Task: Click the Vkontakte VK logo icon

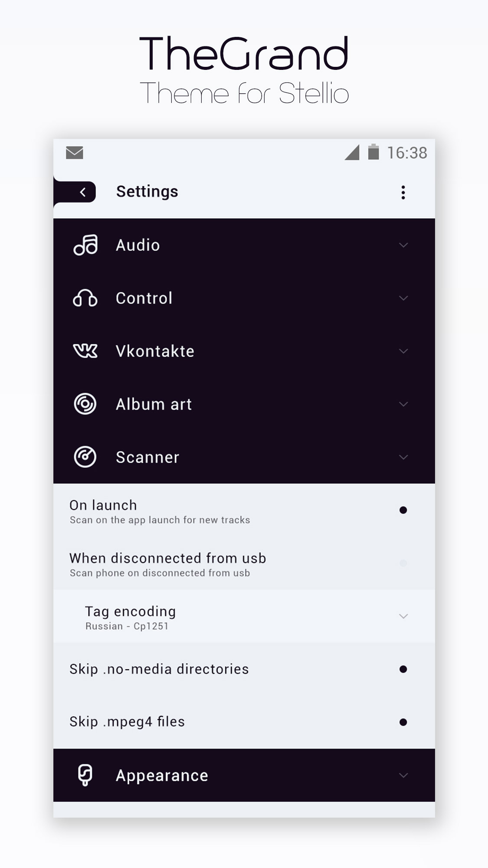Action: (85, 351)
